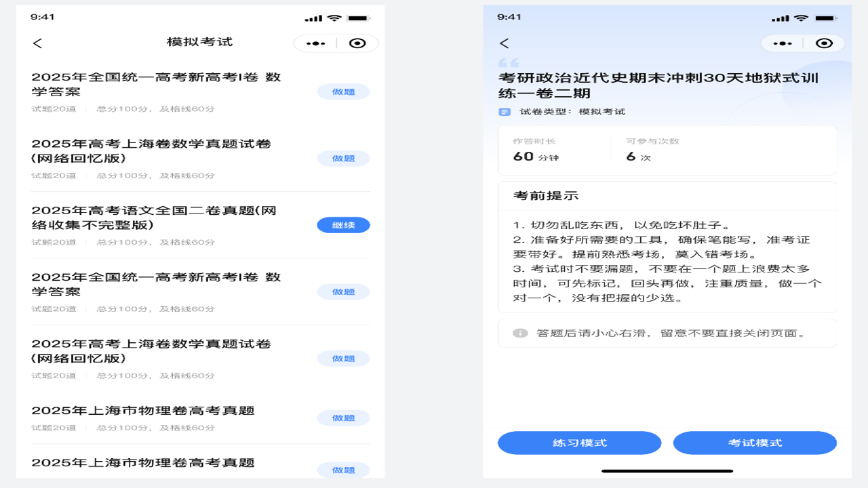Click the 考前提示 heading

(x=546, y=196)
